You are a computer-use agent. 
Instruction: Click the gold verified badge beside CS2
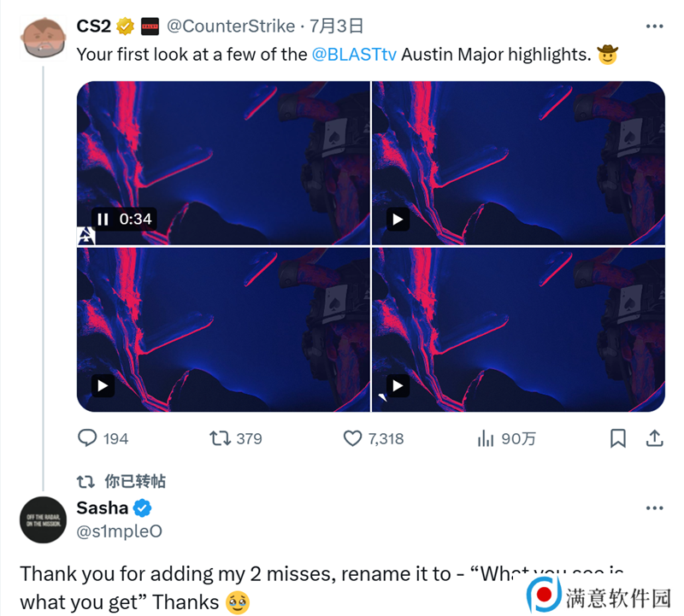point(125,26)
